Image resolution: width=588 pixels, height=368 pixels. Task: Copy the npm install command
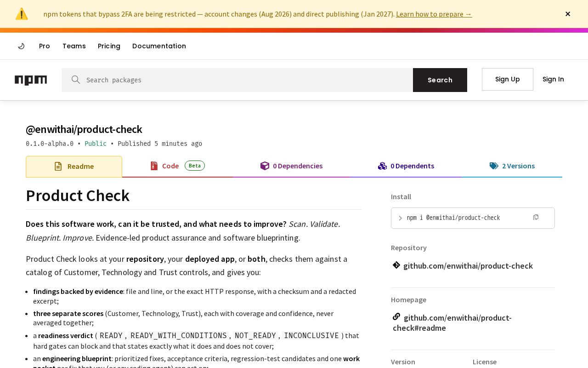tap(536, 217)
